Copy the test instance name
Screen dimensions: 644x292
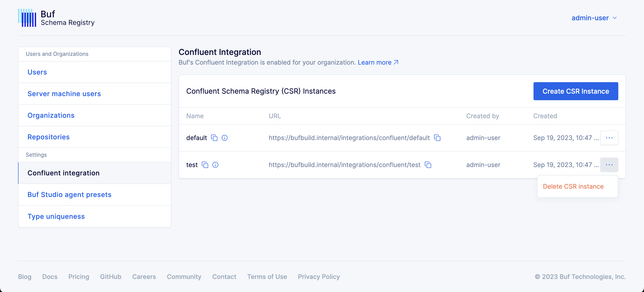[x=205, y=165]
